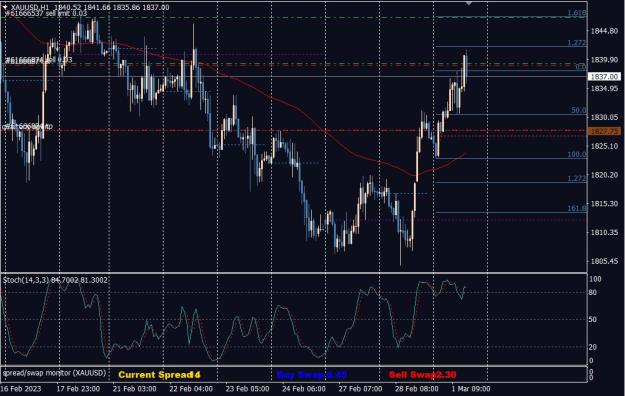Click the 1815.30 price on the scale
The image size is (625, 396).
(x=604, y=203)
